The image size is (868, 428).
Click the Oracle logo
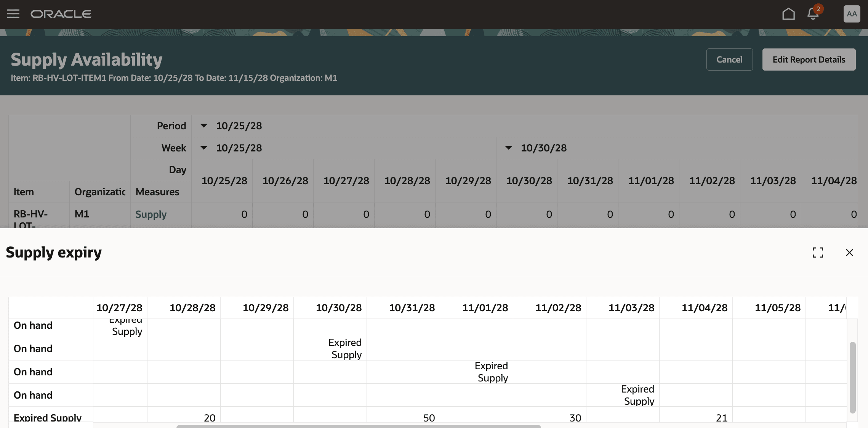[x=61, y=14]
